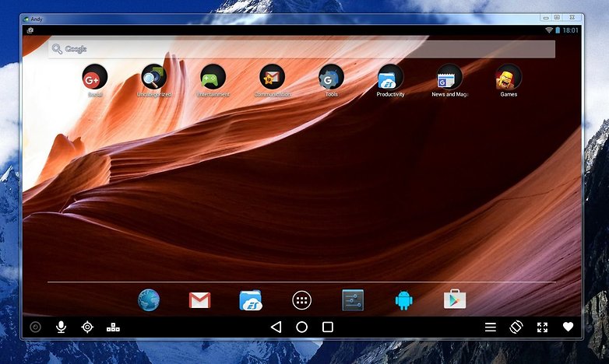
Task: Open the Tools folder icon
Action: [331, 77]
